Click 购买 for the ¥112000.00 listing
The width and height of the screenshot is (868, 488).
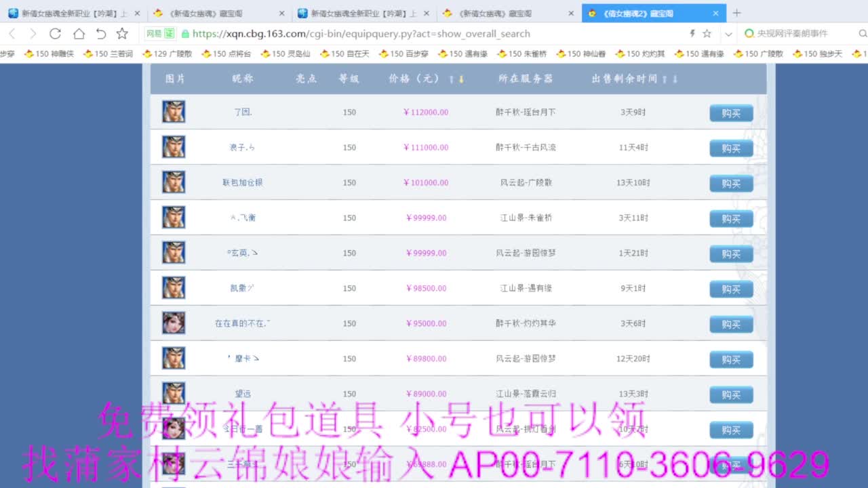tap(731, 113)
